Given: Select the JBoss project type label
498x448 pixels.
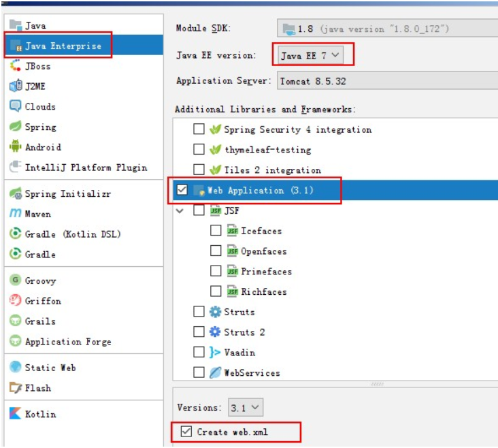Looking at the screenshot, I should pyautogui.click(x=38, y=66).
